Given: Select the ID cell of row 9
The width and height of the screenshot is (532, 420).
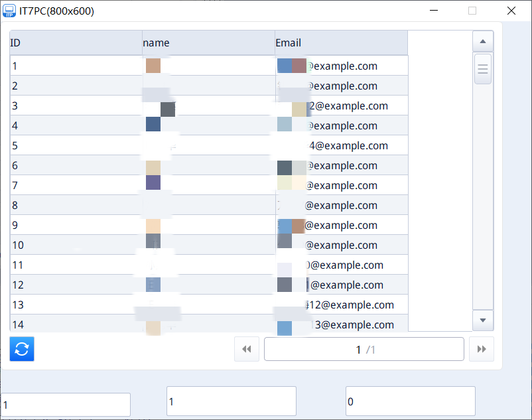Looking at the screenshot, I should [x=76, y=225].
